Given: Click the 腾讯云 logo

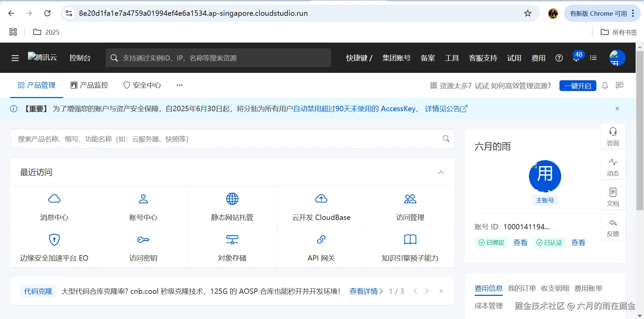Looking at the screenshot, I should [42, 57].
